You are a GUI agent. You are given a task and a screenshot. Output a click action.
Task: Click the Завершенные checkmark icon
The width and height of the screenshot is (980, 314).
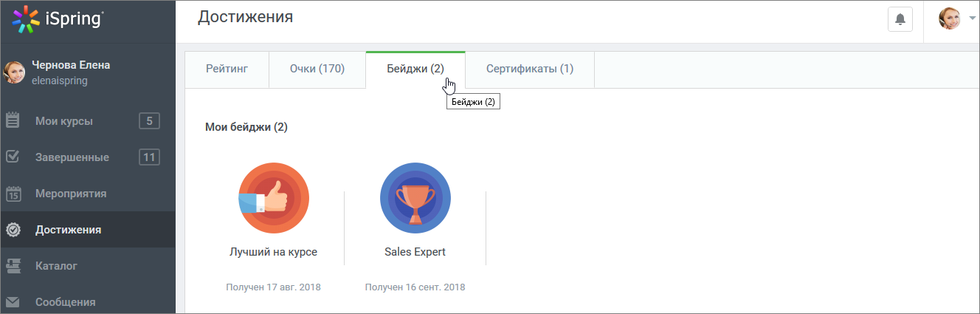[13, 157]
